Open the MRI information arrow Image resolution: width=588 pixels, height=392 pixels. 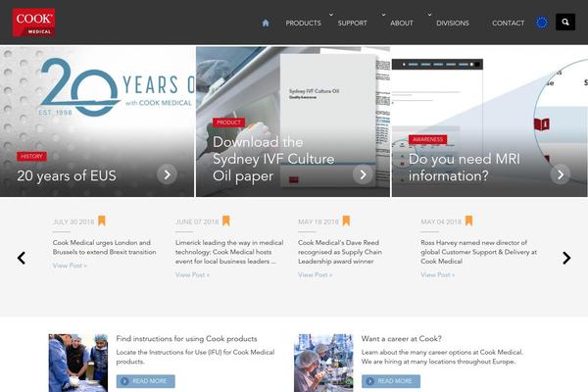pyautogui.click(x=561, y=174)
